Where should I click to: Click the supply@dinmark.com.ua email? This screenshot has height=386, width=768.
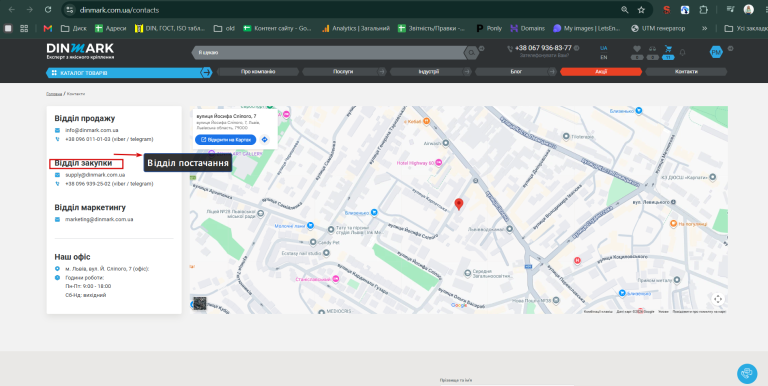95,175
